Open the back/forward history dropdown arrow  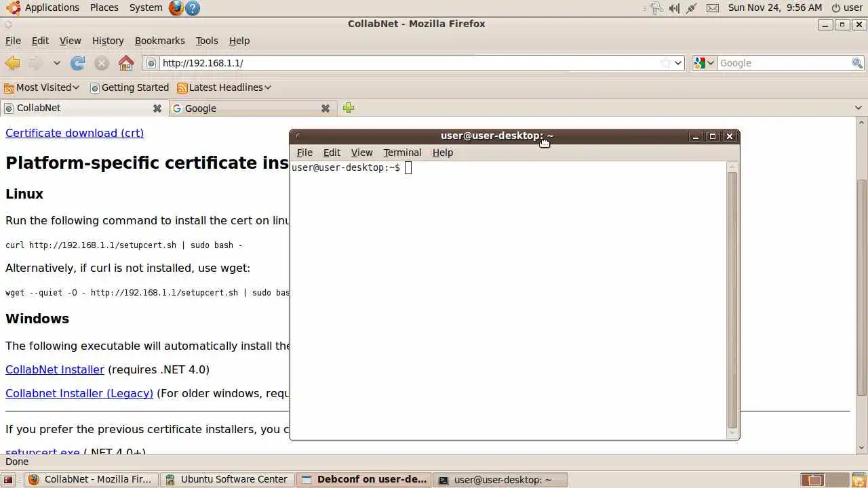pos(57,63)
